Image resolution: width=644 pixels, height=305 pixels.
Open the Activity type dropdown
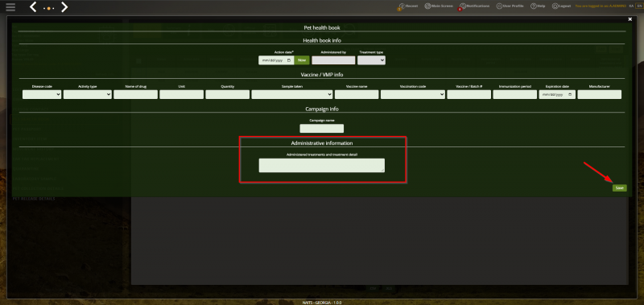(88, 94)
